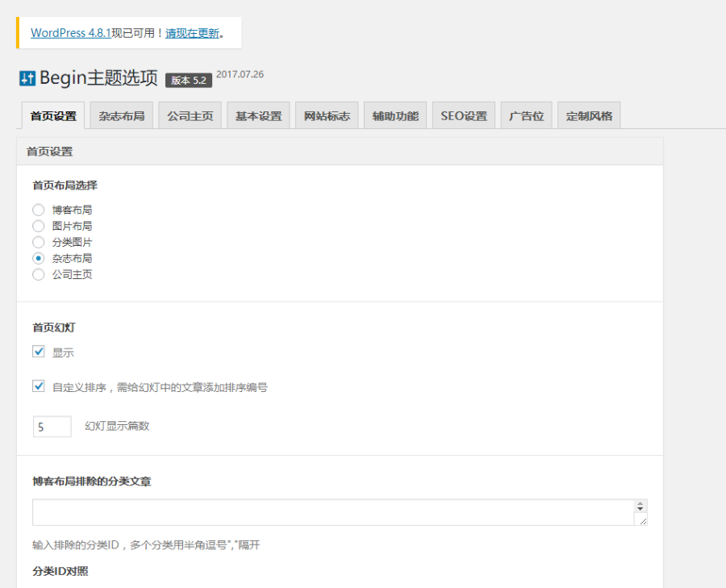Click the textarea up arrow spinner
The image size is (726, 588).
(x=640, y=504)
